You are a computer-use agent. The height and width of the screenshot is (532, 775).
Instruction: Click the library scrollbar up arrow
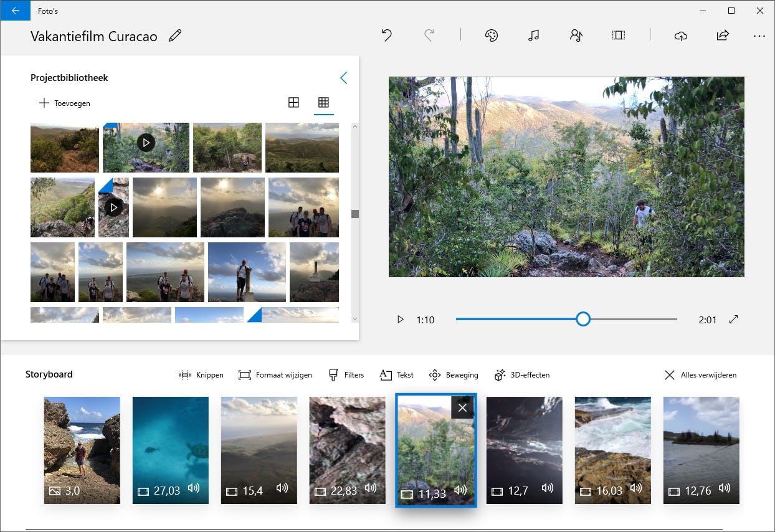tap(355, 126)
